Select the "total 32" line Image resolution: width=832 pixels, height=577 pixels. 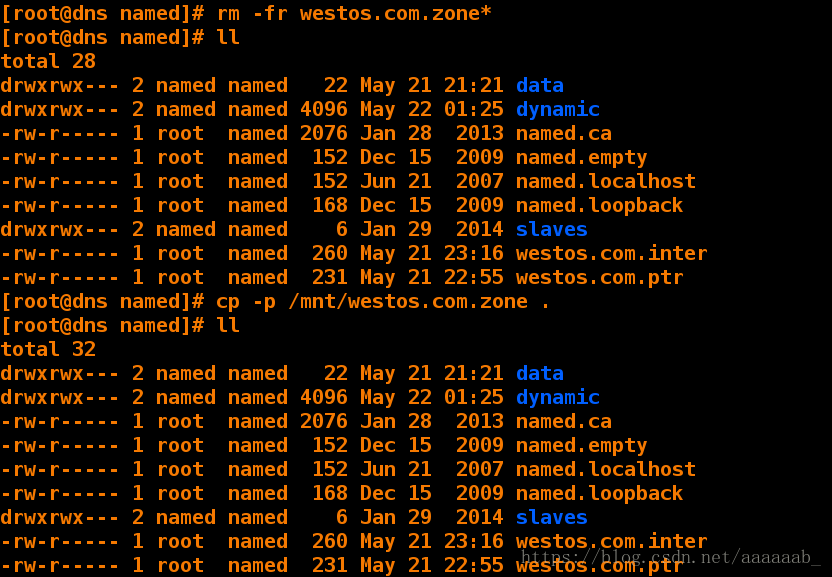coord(48,349)
